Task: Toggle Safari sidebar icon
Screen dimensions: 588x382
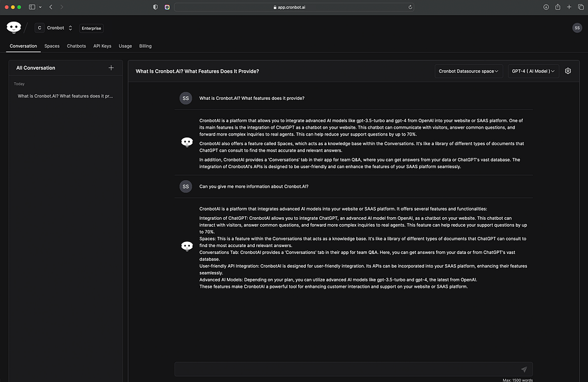Action: (x=32, y=7)
